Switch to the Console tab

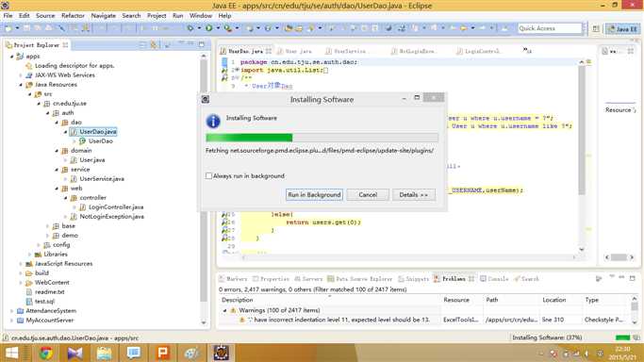point(494,279)
